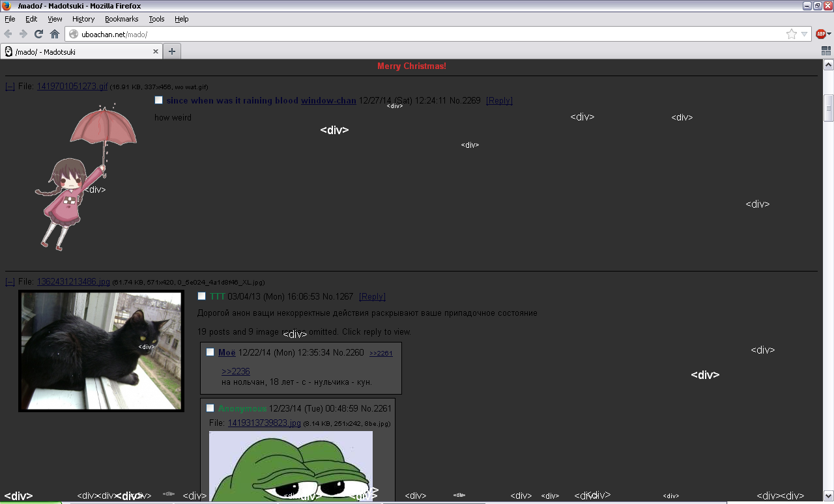834x504 pixels.
Task: Open the History menu
Action: point(83,19)
